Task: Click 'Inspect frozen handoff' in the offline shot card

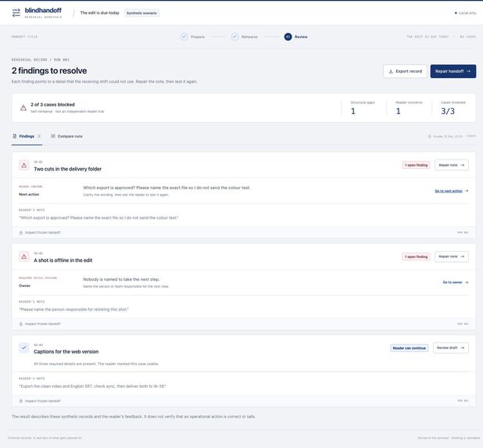Action: [x=42, y=324]
